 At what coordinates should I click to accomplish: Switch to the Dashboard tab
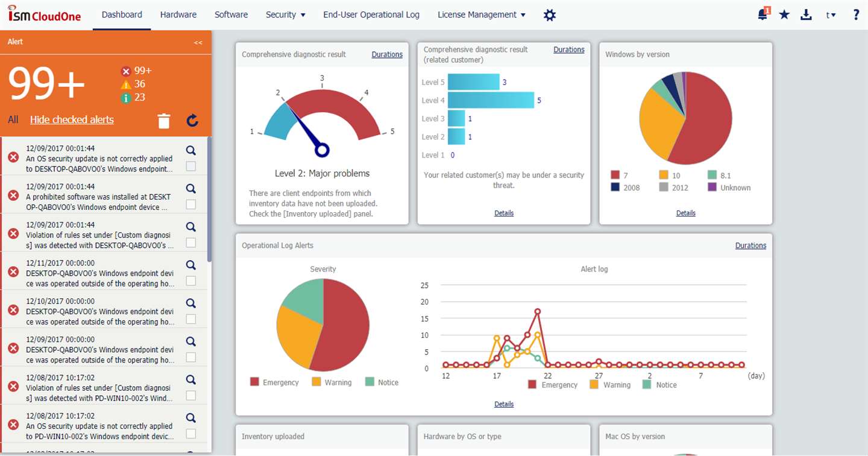122,14
